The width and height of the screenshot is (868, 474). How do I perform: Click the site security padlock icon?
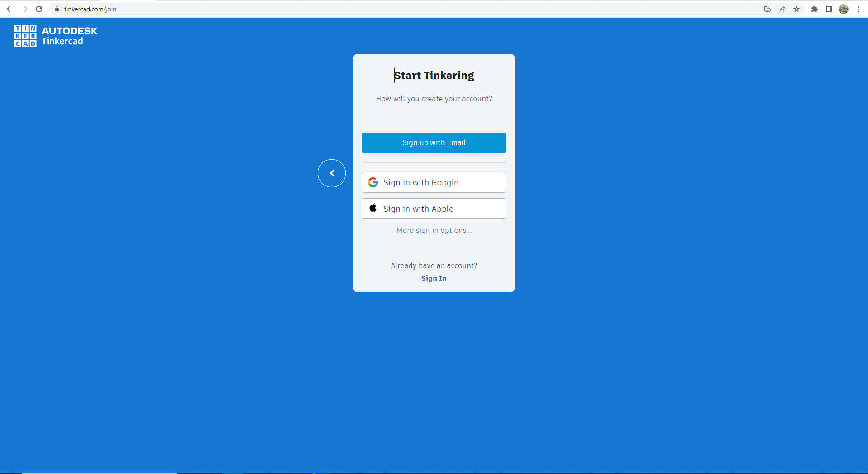pos(57,9)
